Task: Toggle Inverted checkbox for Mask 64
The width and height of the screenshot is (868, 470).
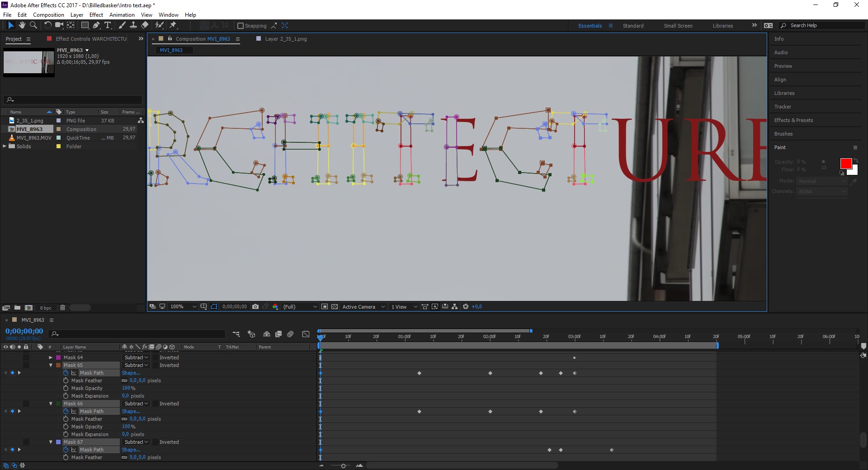Action: click(x=155, y=357)
